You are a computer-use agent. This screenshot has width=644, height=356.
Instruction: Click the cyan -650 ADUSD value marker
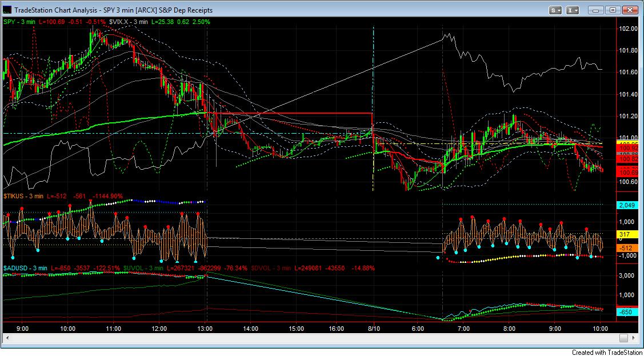pos(629,312)
